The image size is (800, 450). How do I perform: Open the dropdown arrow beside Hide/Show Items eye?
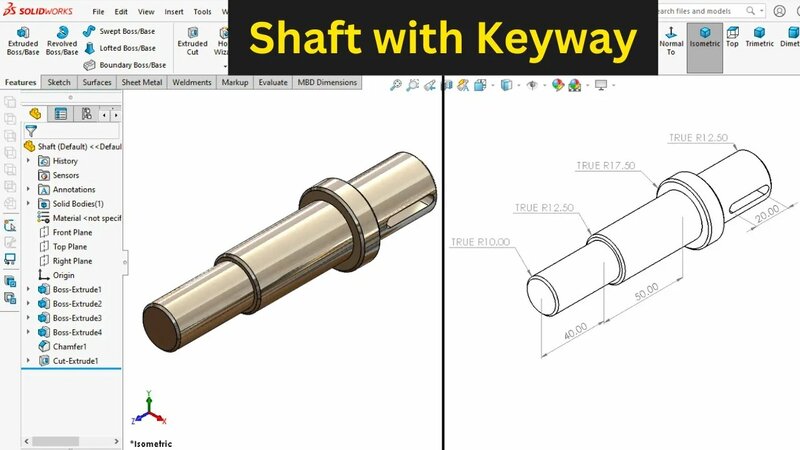(x=544, y=86)
